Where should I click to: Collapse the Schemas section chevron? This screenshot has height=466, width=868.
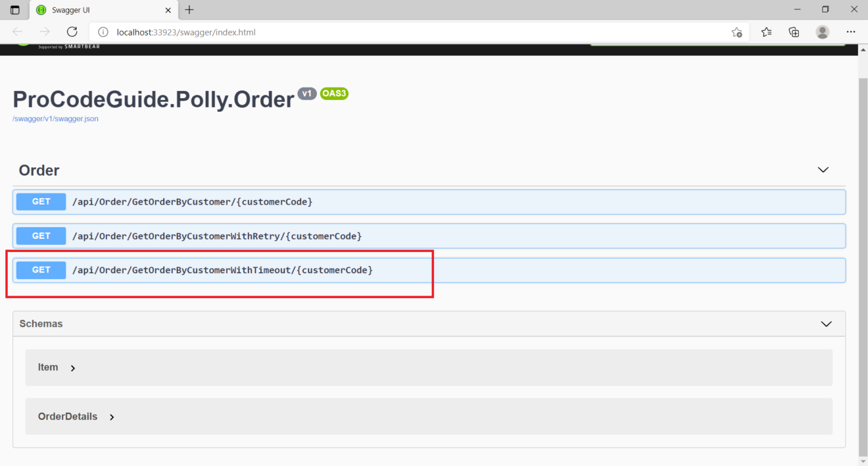[827, 324]
